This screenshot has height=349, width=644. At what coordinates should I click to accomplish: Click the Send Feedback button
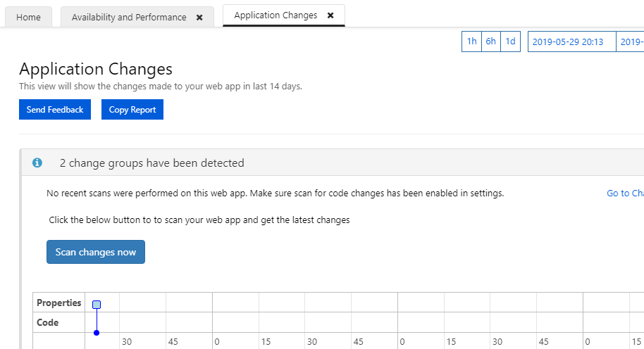[55, 110]
